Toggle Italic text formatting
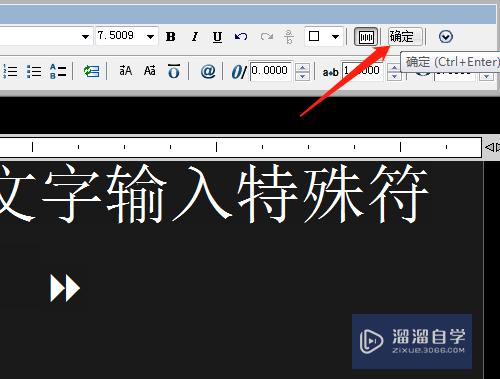Screen dimensions: 500x379 (x=195, y=37)
